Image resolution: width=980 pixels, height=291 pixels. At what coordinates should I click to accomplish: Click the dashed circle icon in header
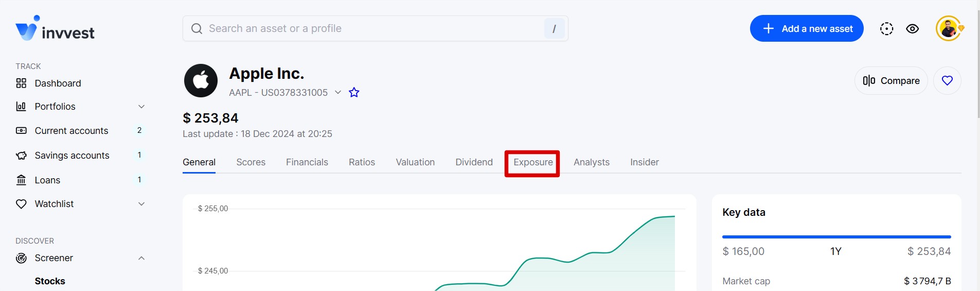point(886,29)
